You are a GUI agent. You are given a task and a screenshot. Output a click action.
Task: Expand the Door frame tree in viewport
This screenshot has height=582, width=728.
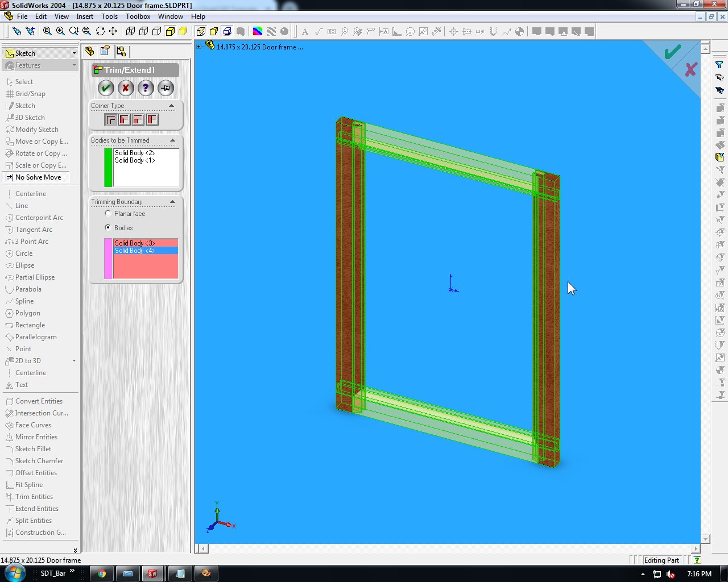(x=199, y=47)
